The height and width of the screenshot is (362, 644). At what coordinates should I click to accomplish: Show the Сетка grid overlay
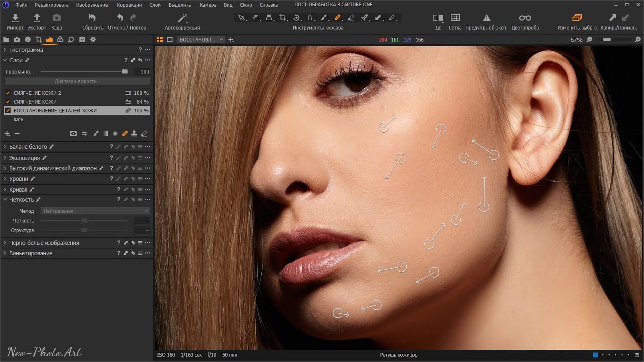point(455,18)
